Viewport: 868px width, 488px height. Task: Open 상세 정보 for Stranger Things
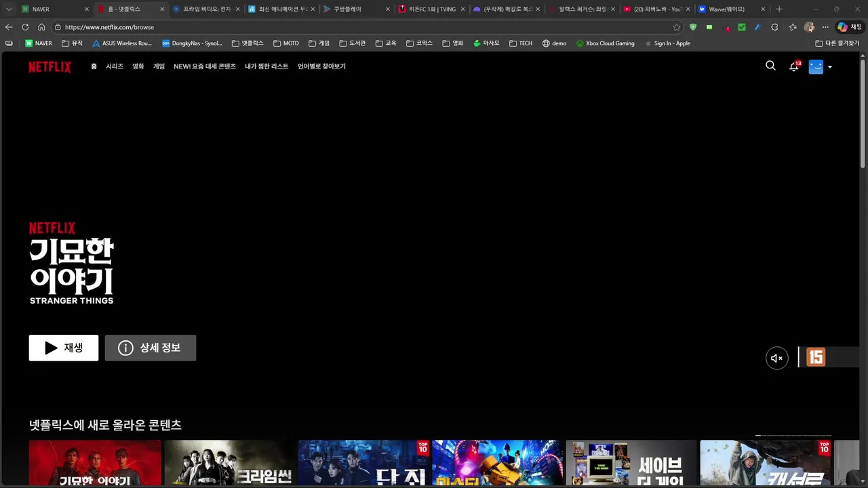click(151, 348)
